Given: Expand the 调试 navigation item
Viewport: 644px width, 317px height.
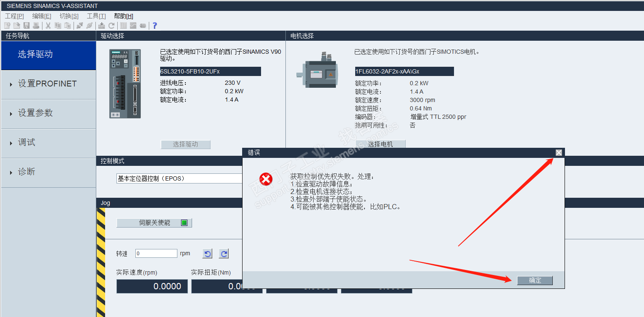Looking at the screenshot, I should [x=48, y=143].
